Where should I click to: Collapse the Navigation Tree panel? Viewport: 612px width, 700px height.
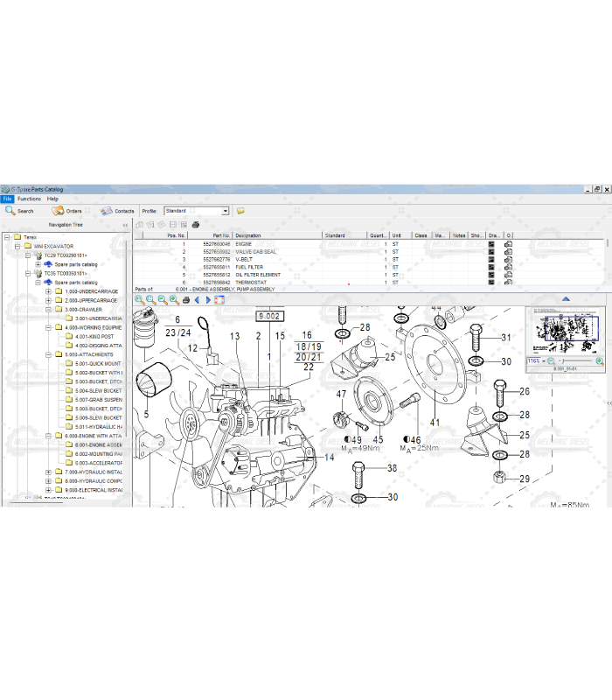pyautogui.click(x=125, y=225)
